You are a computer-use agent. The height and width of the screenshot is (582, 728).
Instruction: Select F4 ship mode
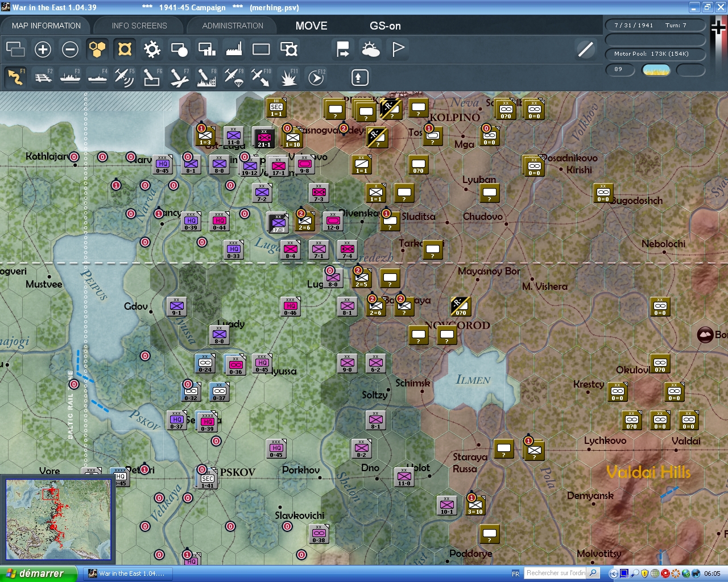(97, 77)
